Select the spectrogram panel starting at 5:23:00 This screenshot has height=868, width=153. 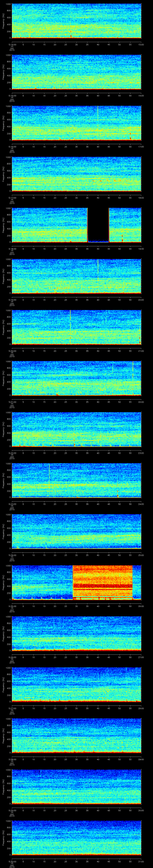pyautogui.click(x=76, y=481)
